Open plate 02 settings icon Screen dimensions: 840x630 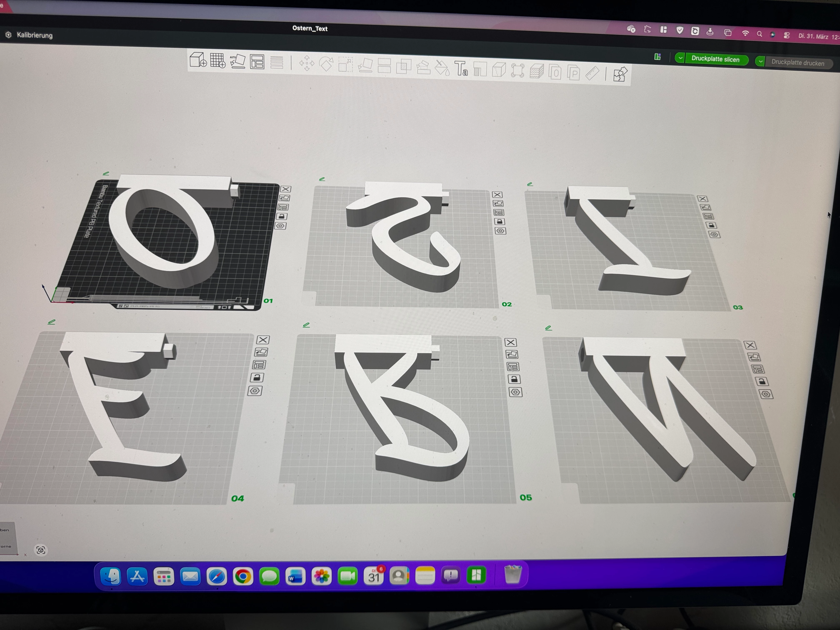click(500, 231)
